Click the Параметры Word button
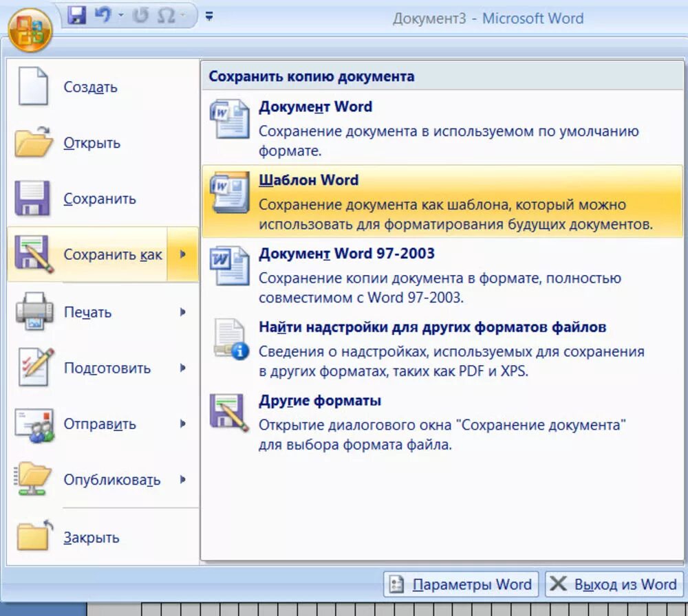Image resolution: width=688 pixels, height=616 pixels. coord(461,584)
